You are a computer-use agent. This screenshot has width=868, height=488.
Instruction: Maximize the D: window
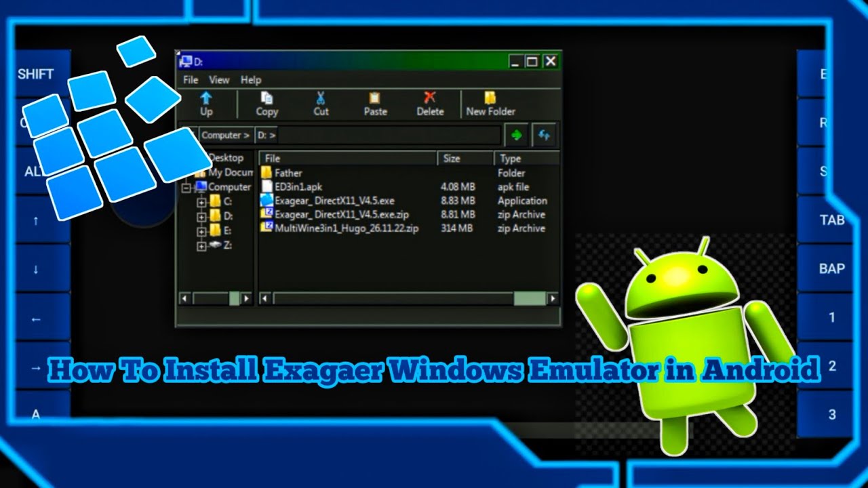[532, 62]
